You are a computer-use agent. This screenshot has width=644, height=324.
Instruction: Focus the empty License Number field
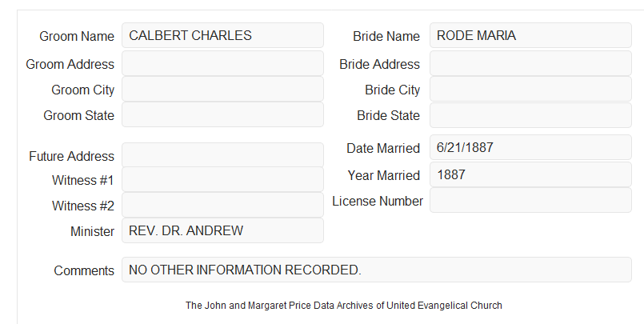[530, 200]
